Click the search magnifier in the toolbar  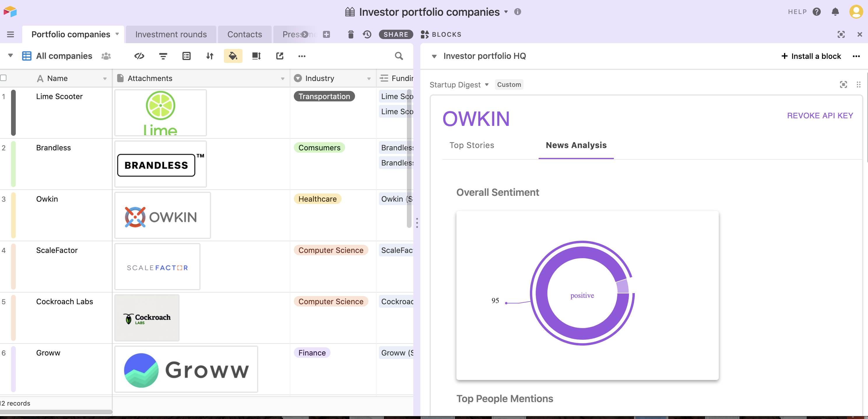click(399, 56)
